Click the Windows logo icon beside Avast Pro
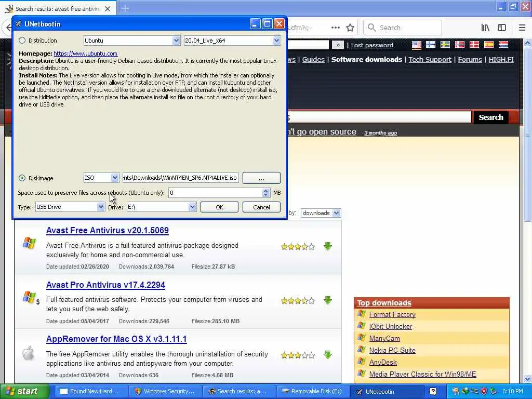 29,297
